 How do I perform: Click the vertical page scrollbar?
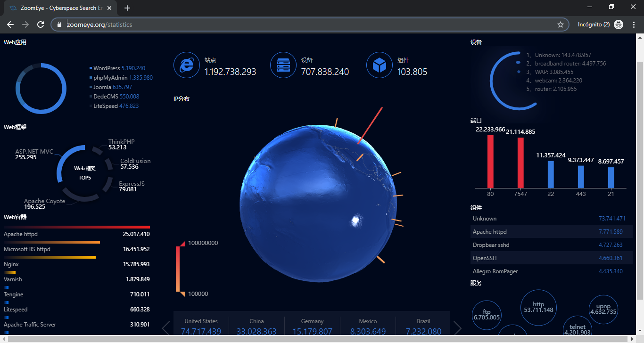[640, 181]
